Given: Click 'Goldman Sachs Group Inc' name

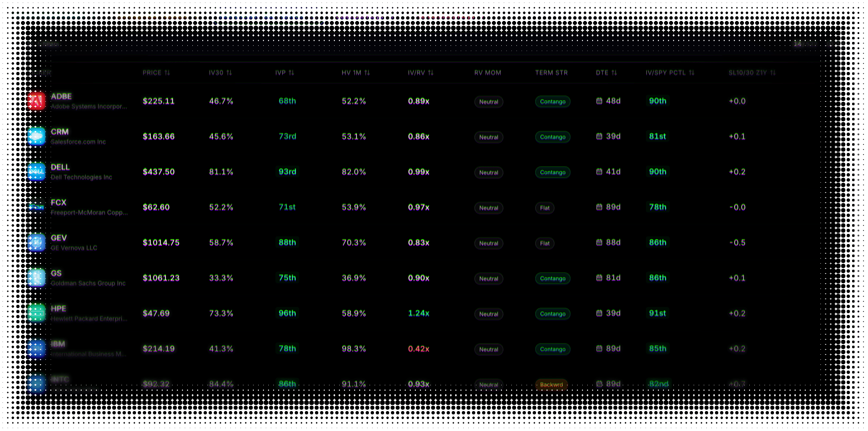Looking at the screenshot, I should coord(88,283).
